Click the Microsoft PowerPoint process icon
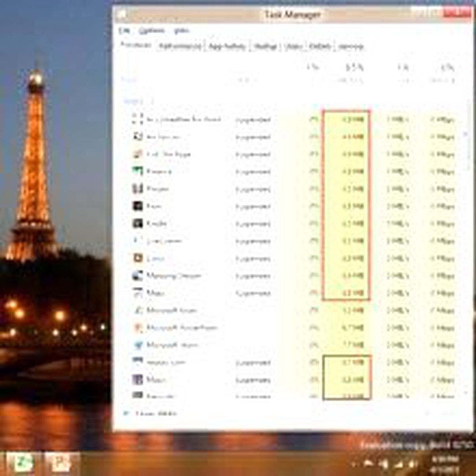 tap(138, 328)
